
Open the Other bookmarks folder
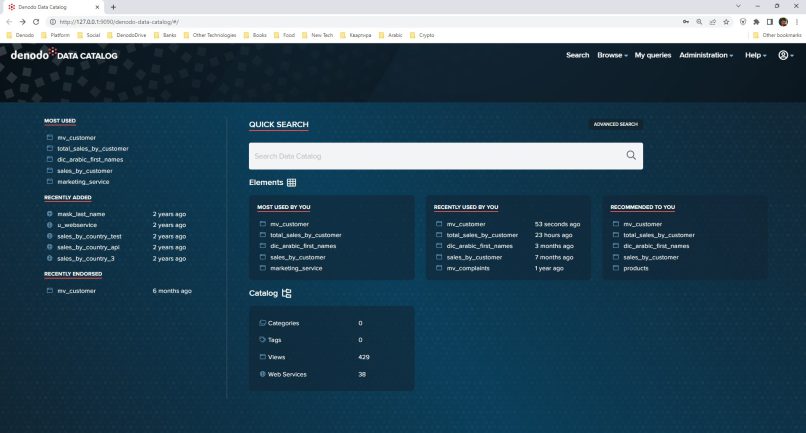point(777,35)
